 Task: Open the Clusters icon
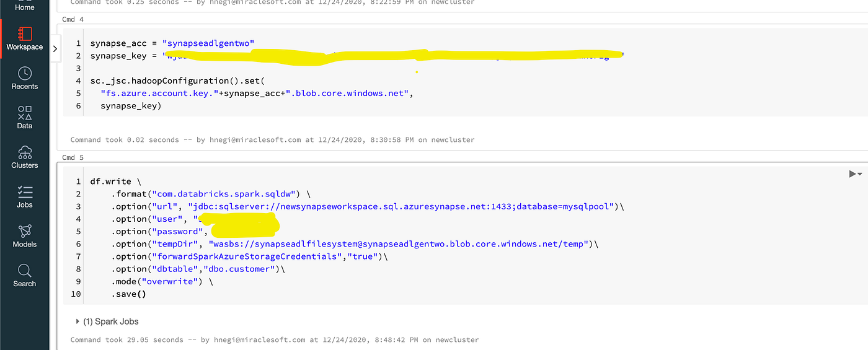(x=25, y=152)
